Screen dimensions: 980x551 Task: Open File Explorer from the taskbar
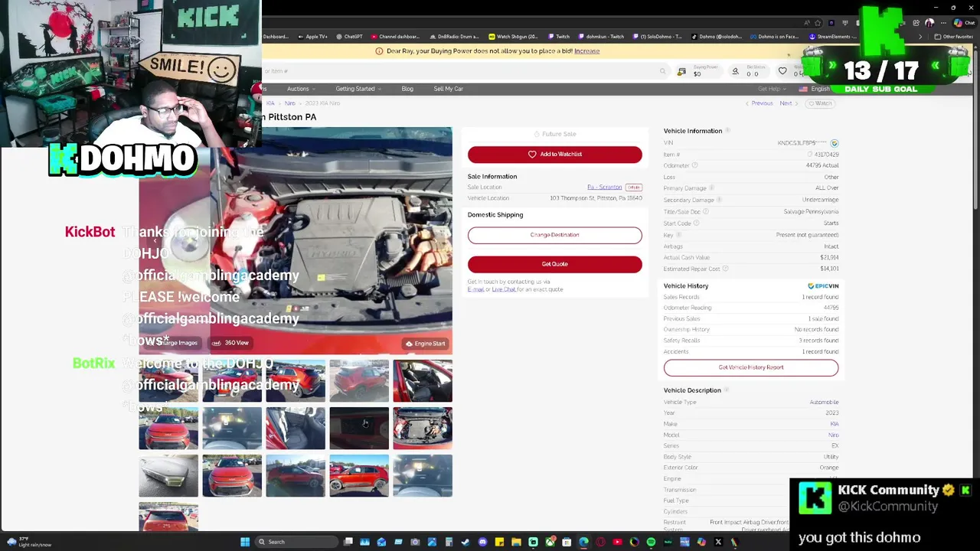(516, 542)
